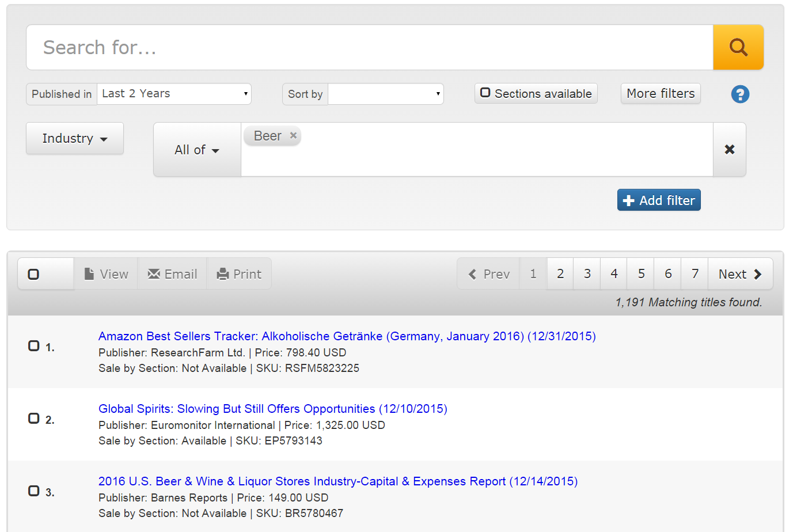Image resolution: width=793 pixels, height=532 pixels.
Task: Open Global Spirits report link
Action: 272,409
